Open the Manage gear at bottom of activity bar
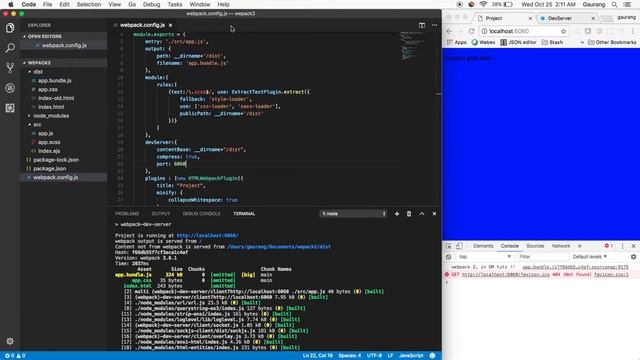Screen dimensions: 640x360 click(10, 341)
